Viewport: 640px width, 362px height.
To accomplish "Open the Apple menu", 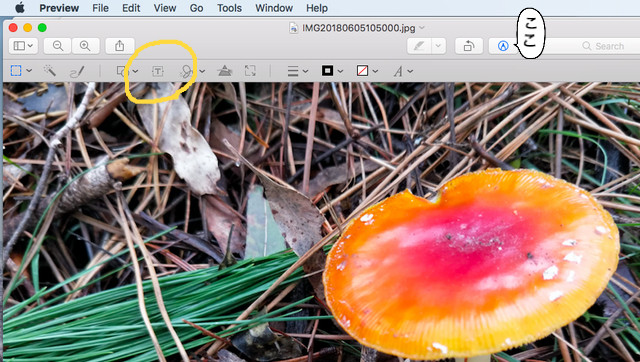I will point(19,8).
